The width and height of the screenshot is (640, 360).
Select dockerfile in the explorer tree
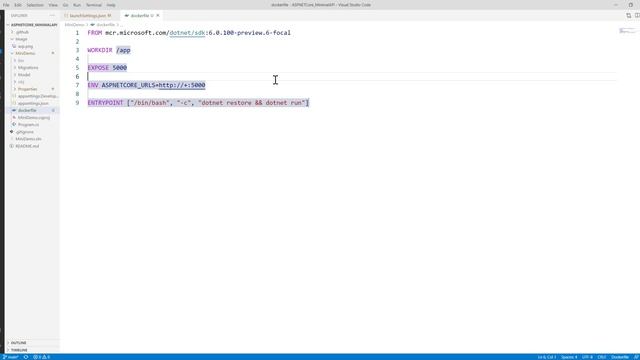pyautogui.click(x=27, y=111)
